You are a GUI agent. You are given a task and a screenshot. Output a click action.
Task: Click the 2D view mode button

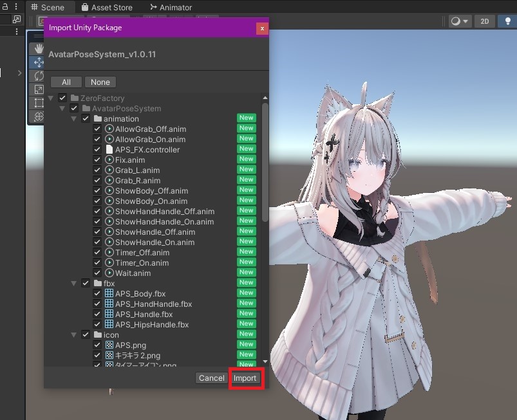point(484,21)
